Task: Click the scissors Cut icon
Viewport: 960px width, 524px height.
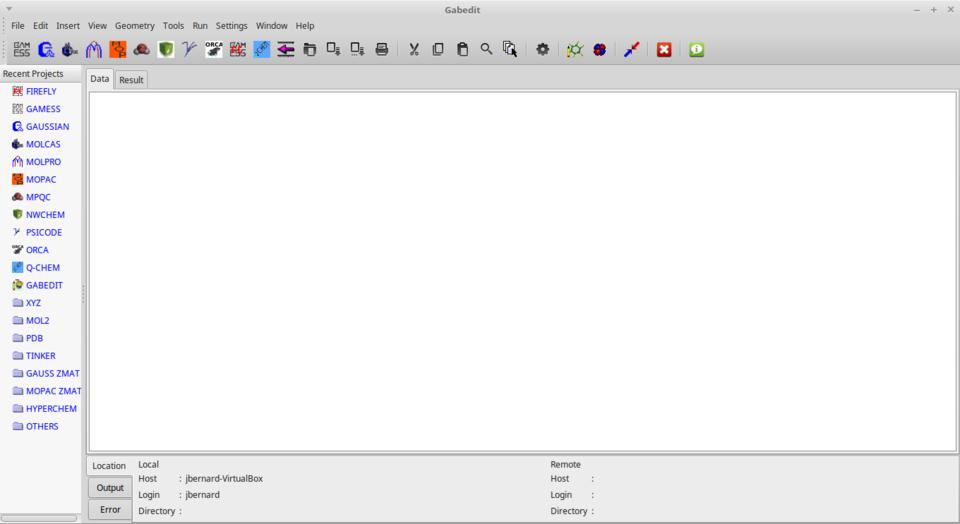Action: 414,49
